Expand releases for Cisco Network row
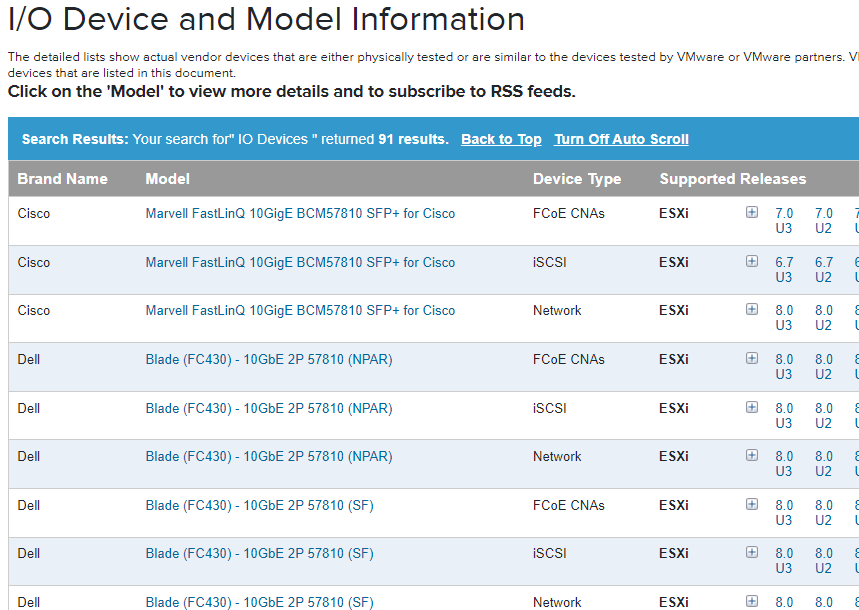Viewport: 859px width, 610px height. coord(752,310)
